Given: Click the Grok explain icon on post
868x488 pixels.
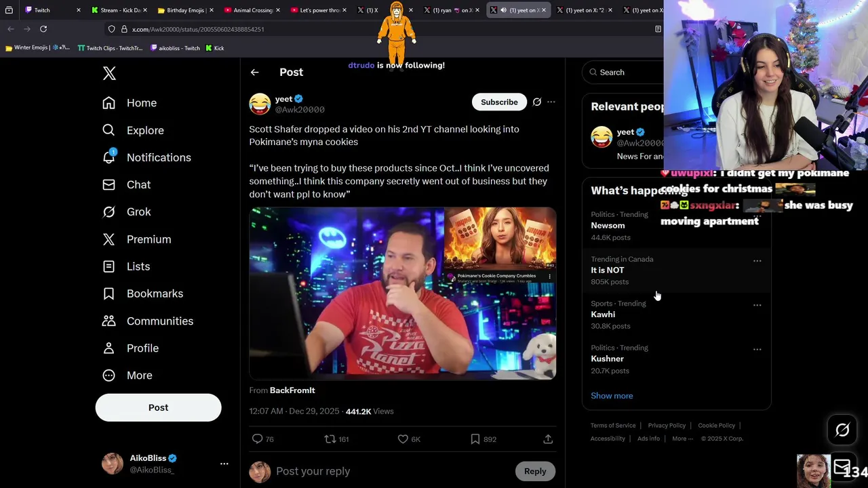Looking at the screenshot, I should (537, 102).
